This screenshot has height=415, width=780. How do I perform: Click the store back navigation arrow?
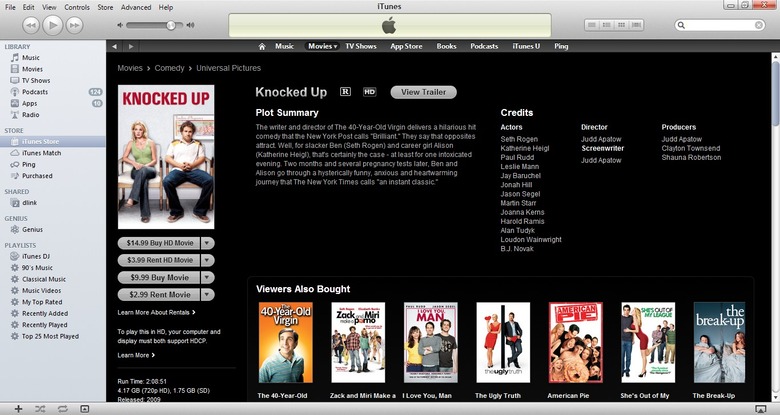point(114,46)
